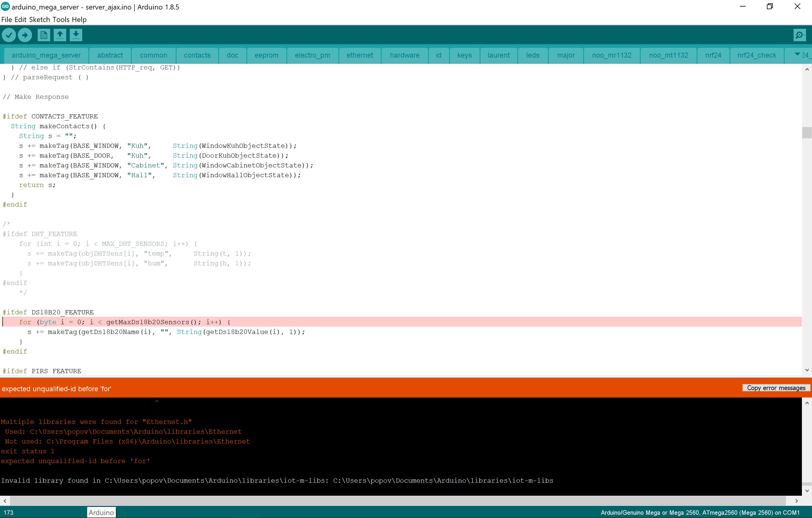Click the Open sketch up-arrow icon
812x518 pixels.
point(60,35)
